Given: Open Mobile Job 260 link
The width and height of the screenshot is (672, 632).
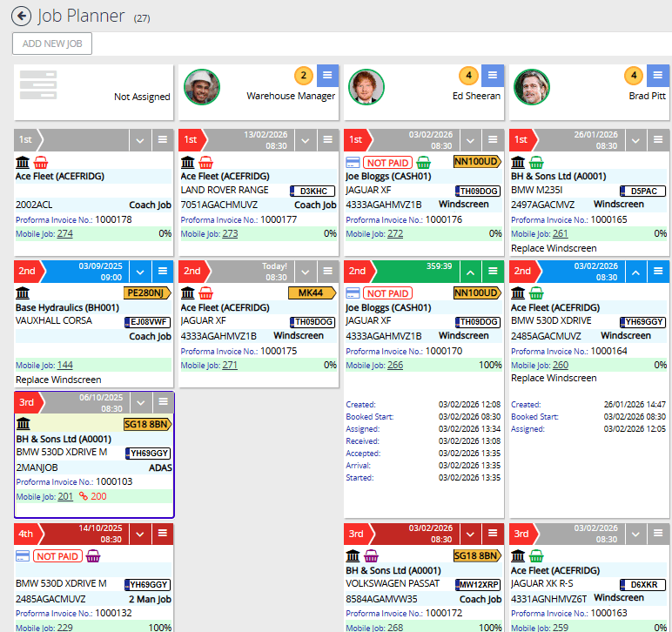Looking at the screenshot, I should pyautogui.click(x=560, y=366).
